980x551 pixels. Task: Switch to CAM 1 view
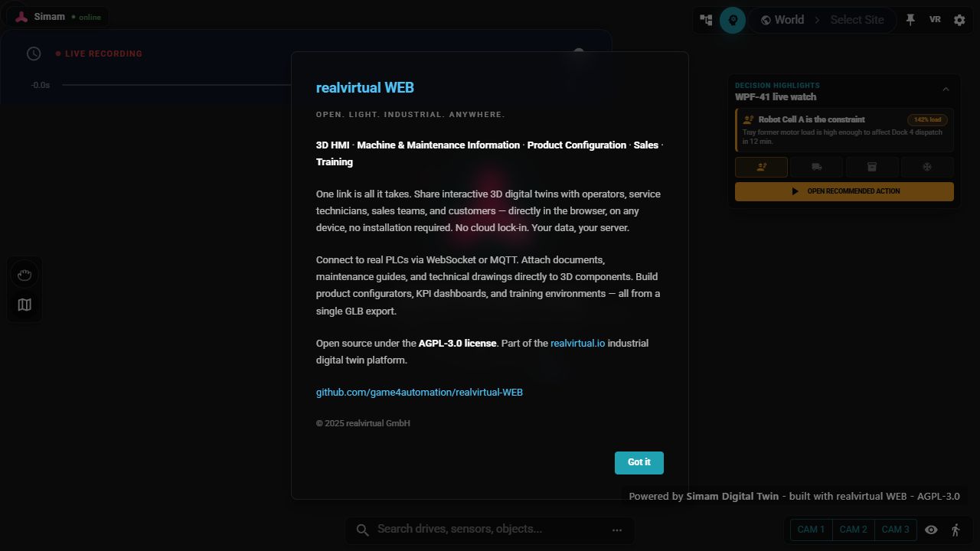point(812,530)
